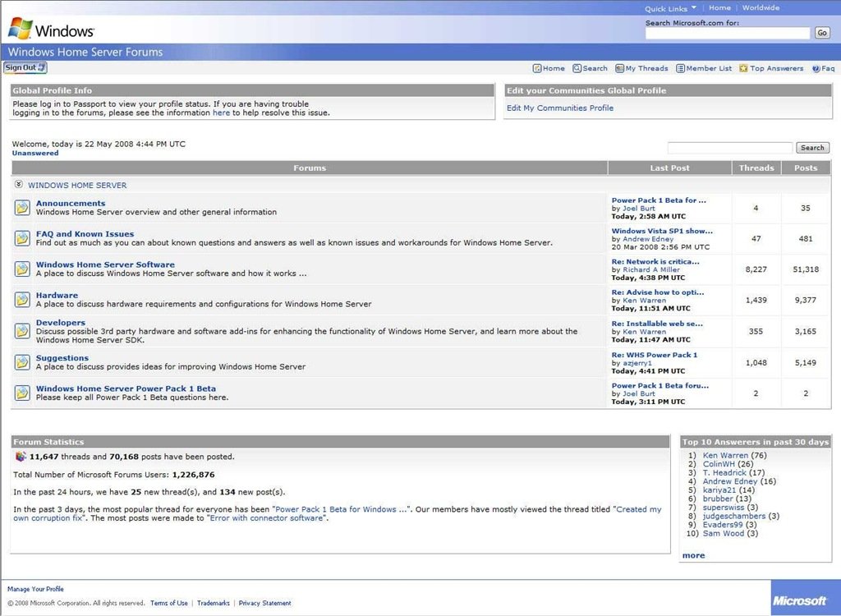Click the forum statistics icon
This screenshot has width=841, height=616.
click(x=21, y=457)
